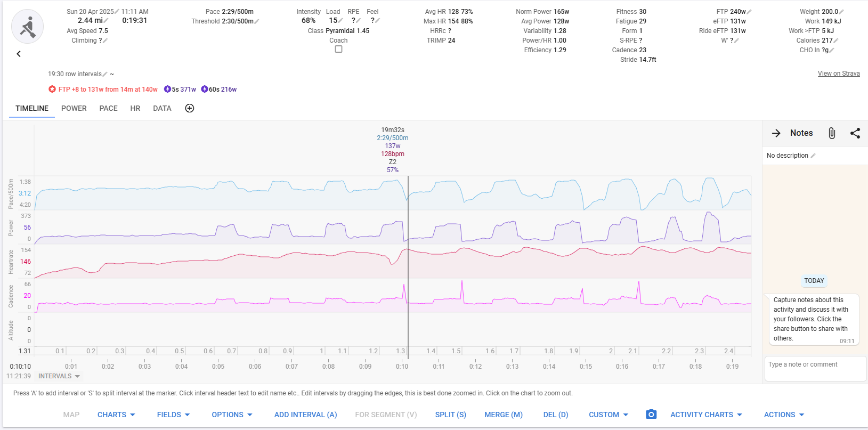The width and height of the screenshot is (868, 430).
Task: Click the Stride 14.7ft stat
Action: [638, 60]
